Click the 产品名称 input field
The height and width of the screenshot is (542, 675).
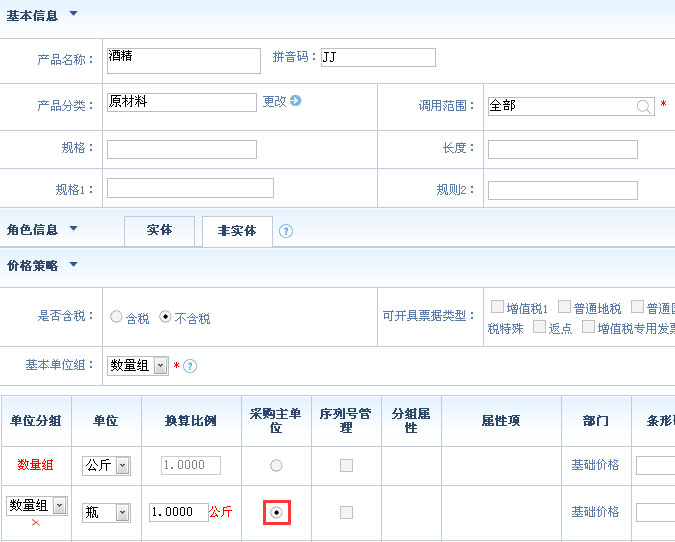click(183, 60)
